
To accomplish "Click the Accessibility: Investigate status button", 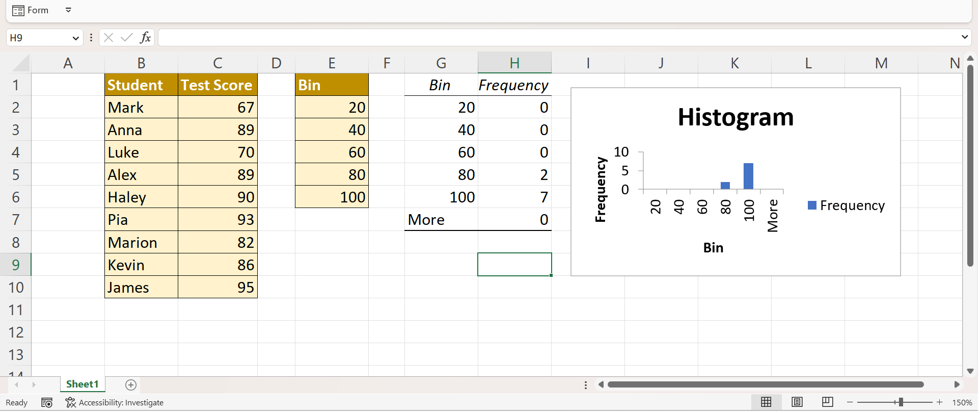I will pyautogui.click(x=115, y=403).
